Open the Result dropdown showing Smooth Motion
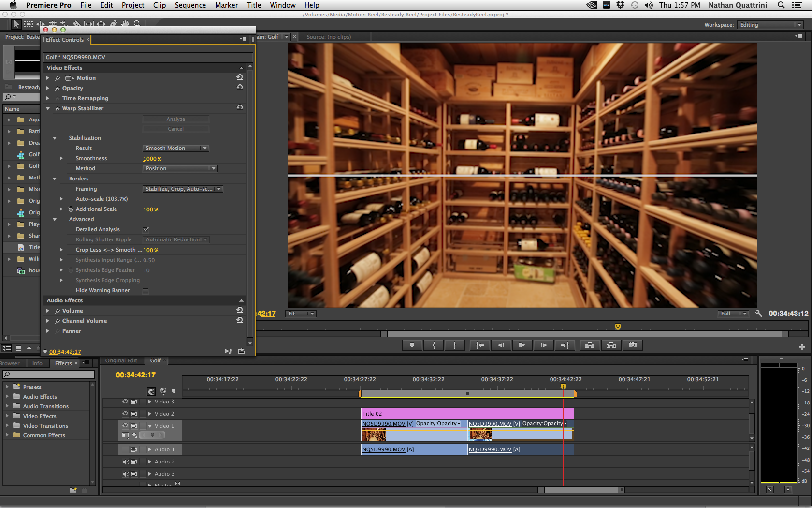812x508 pixels. [x=176, y=149]
